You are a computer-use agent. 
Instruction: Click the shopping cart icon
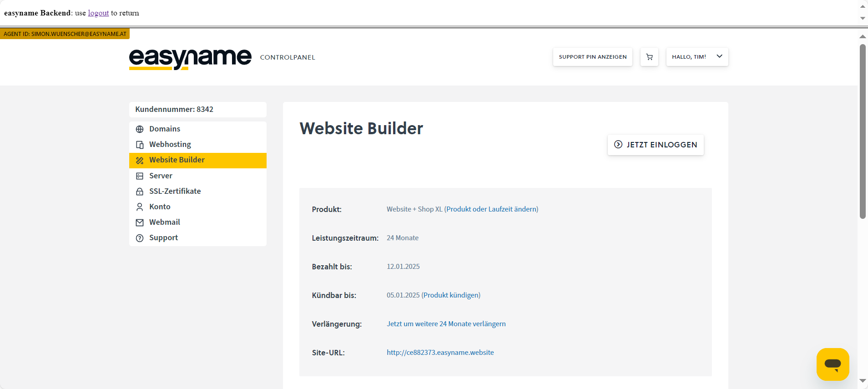(x=649, y=57)
